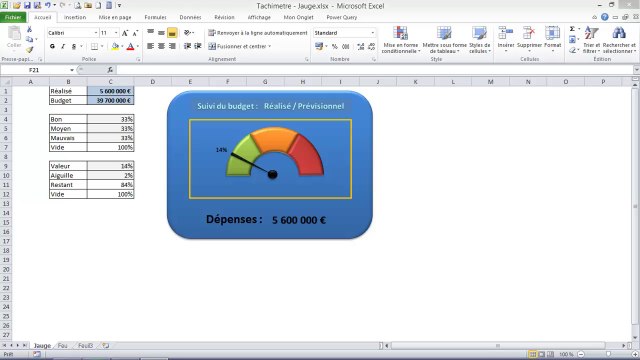Select cell showing 39 700 000 €

[111, 100]
